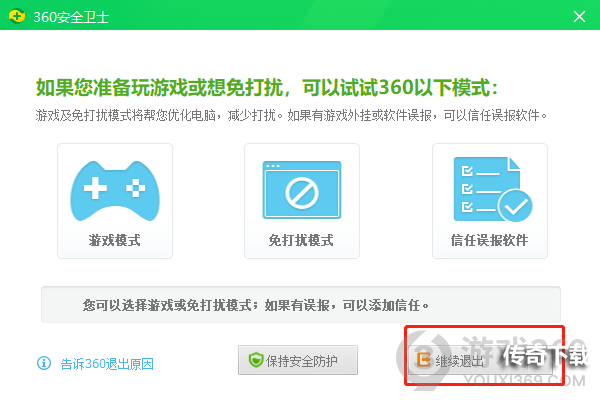Click the 继续退出 button

pyautogui.click(x=480, y=360)
